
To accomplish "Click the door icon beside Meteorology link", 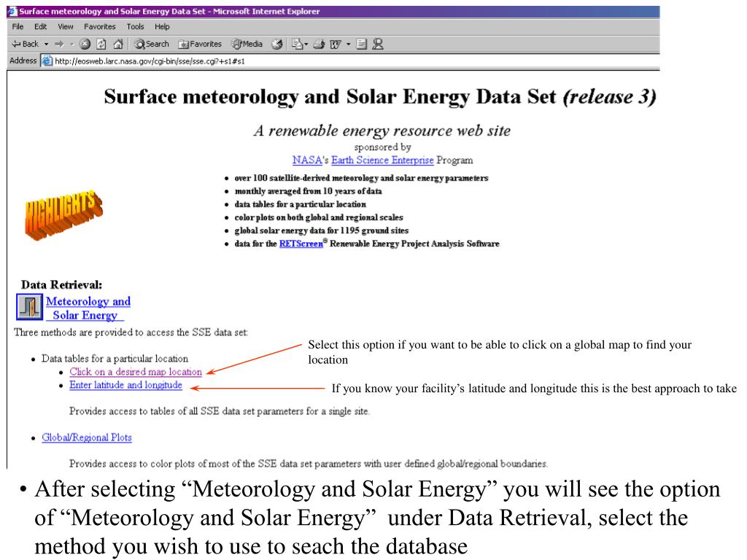I will click(29, 306).
